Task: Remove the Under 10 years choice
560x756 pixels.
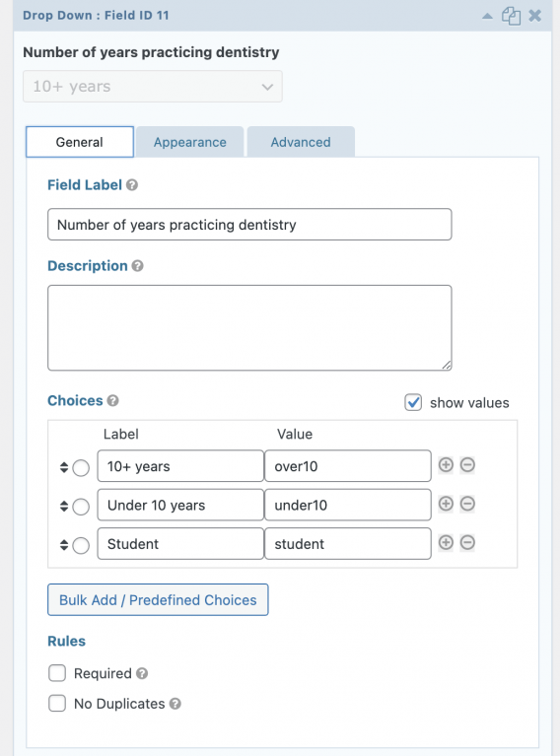Action: [x=467, y=504]
